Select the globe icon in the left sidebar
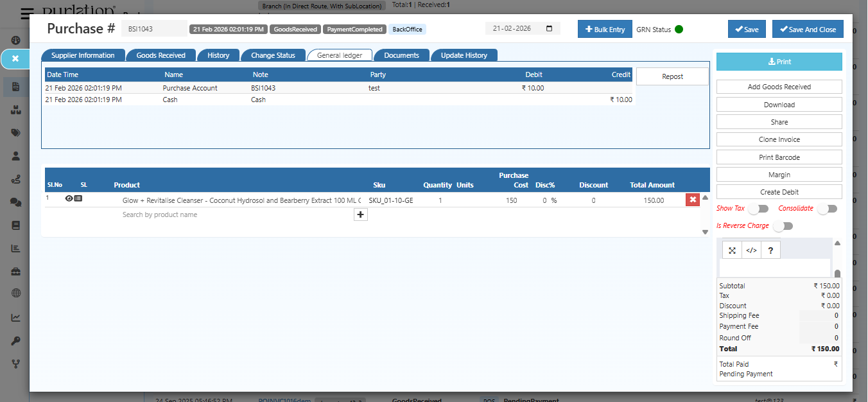Viewport: 868px width, 402px height. coord(15,293)
